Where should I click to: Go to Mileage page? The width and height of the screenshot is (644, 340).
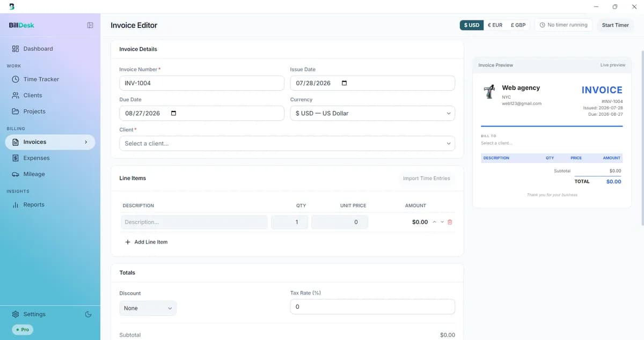[50, 174]
